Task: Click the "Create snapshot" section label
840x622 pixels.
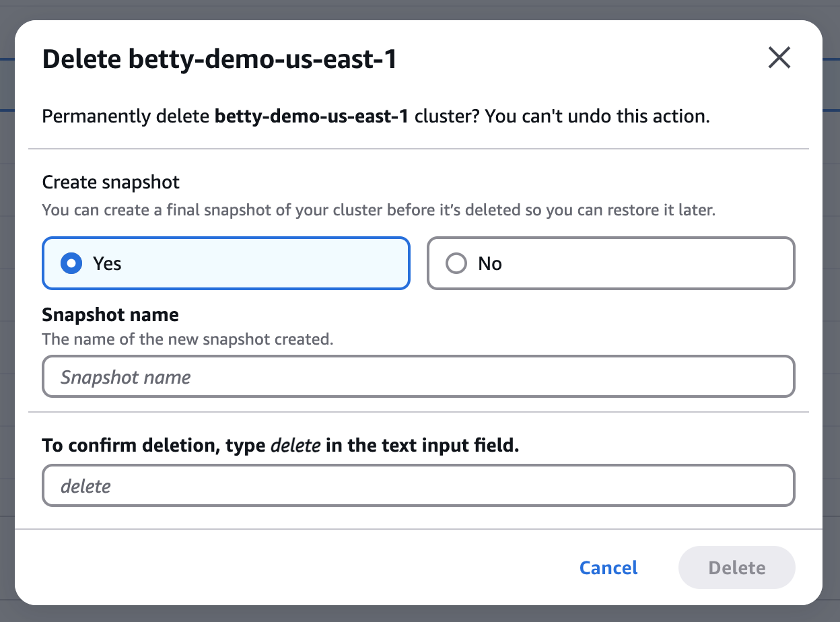Action: [x=111, y=182]
